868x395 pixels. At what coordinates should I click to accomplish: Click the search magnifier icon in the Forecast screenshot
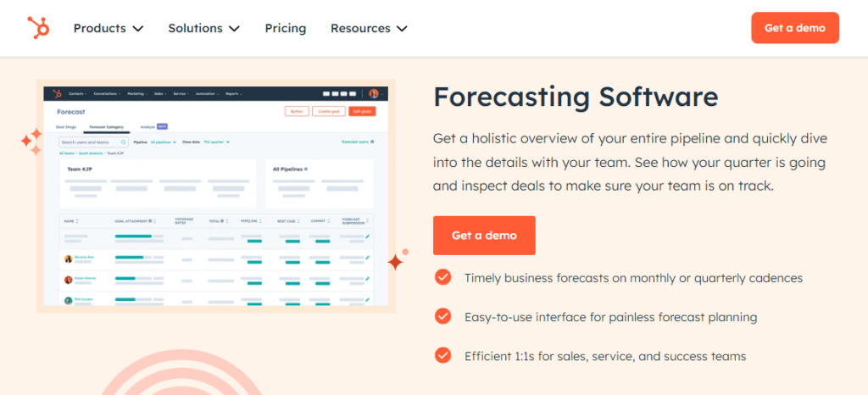tap(124, 142)
